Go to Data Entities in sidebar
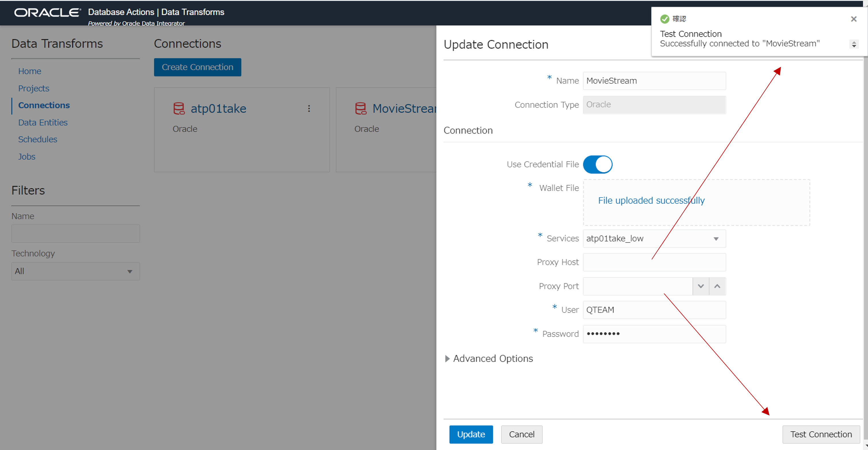The image size is (868, 450). [43, 122]
